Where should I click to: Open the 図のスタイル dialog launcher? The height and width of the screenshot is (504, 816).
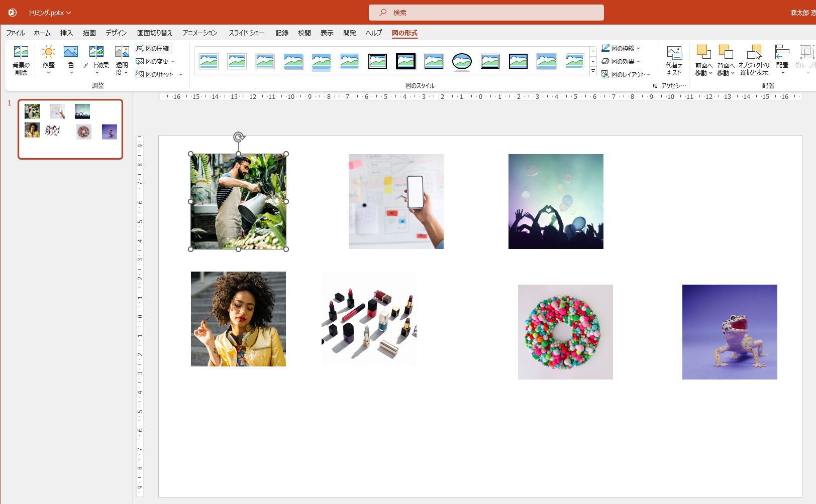[655, 86]
